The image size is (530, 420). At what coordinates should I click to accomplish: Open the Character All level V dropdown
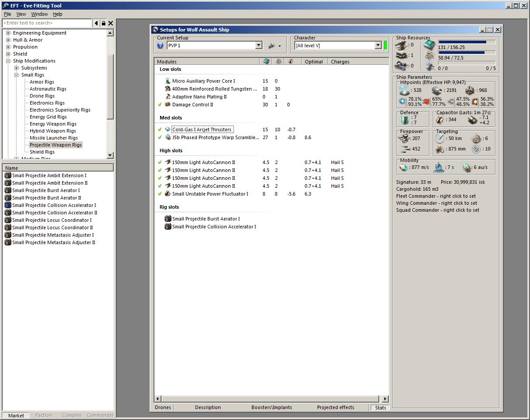[378, 45]
